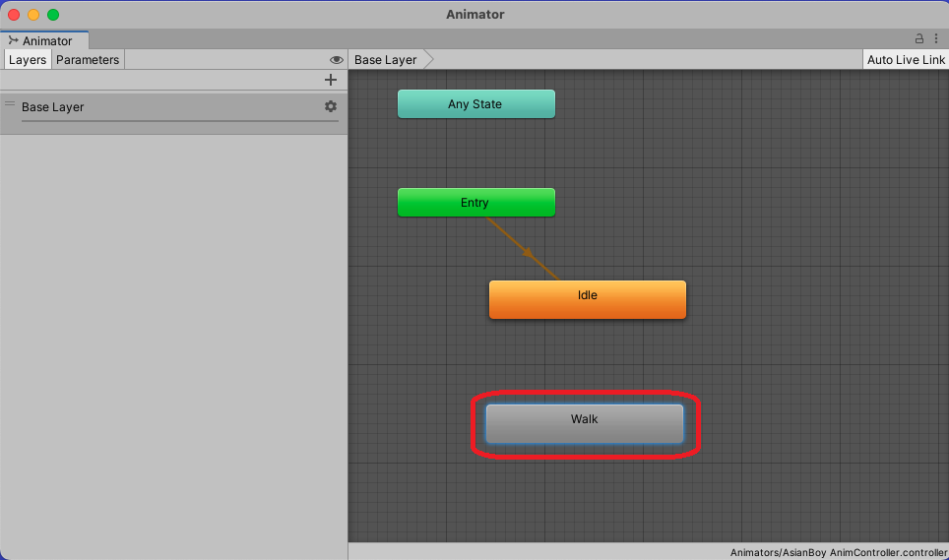Open Base Layer gear settings
The height and width of the screenshot is (560, 949).
click(x=331, y=106)
